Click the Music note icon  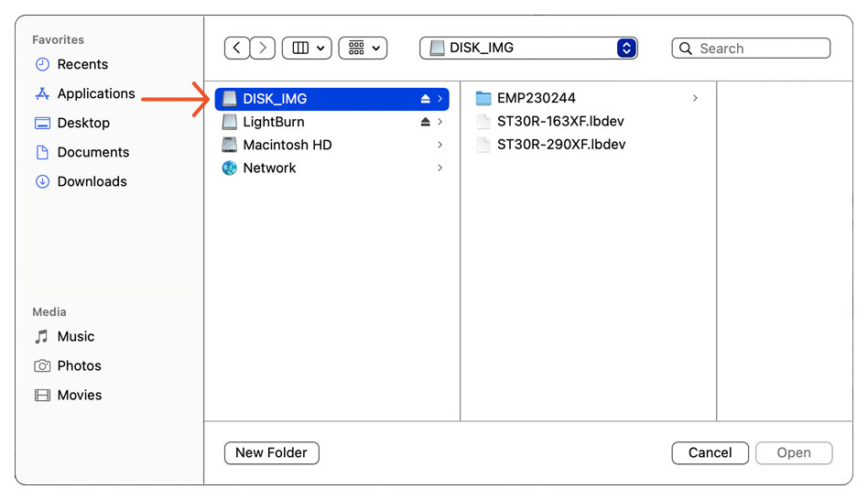(41, 337)
